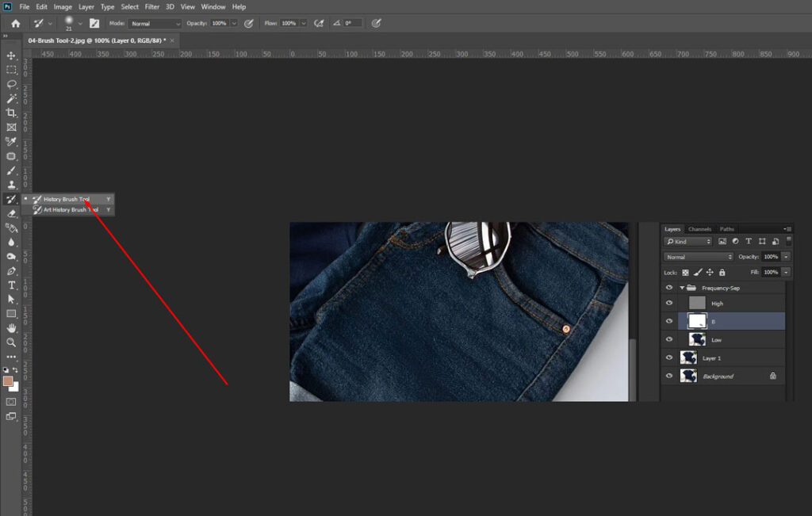Hide the Background layer via eye icon
Viewport: 812px width, 516px height.
[x=669, y=376]
